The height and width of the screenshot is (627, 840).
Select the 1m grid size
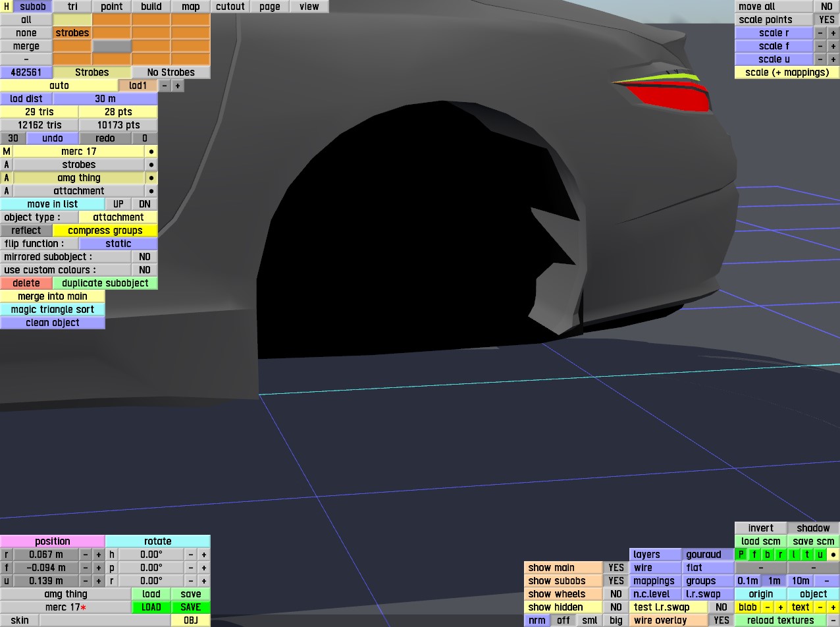774,581
